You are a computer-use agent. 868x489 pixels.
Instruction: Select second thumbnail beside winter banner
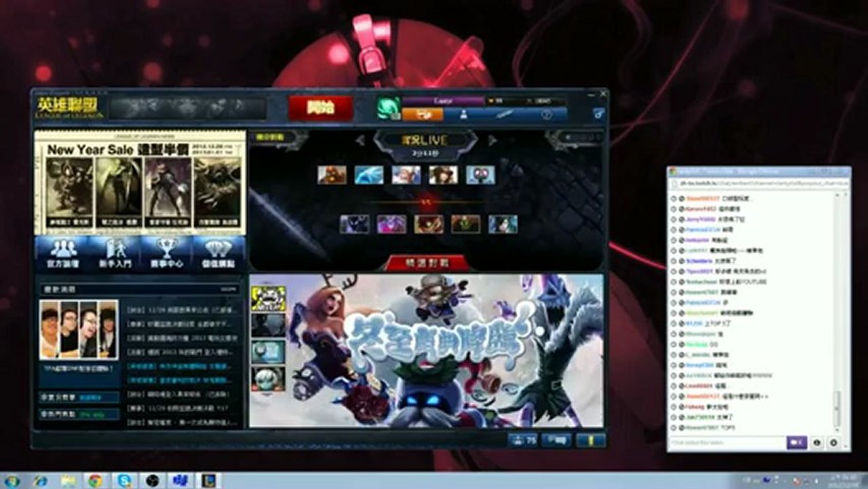point(268,325)
